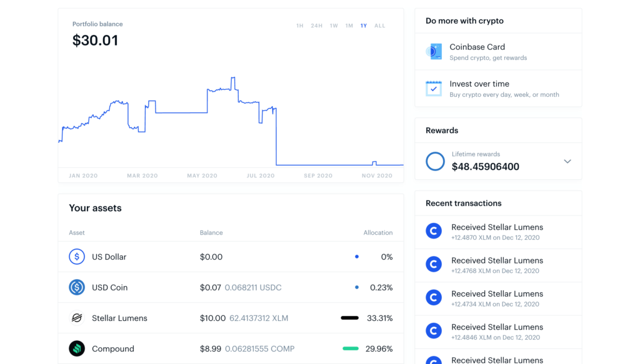Click the 0.068211 USDC balance
Viewport: 640px width, 364px height.
253,287
